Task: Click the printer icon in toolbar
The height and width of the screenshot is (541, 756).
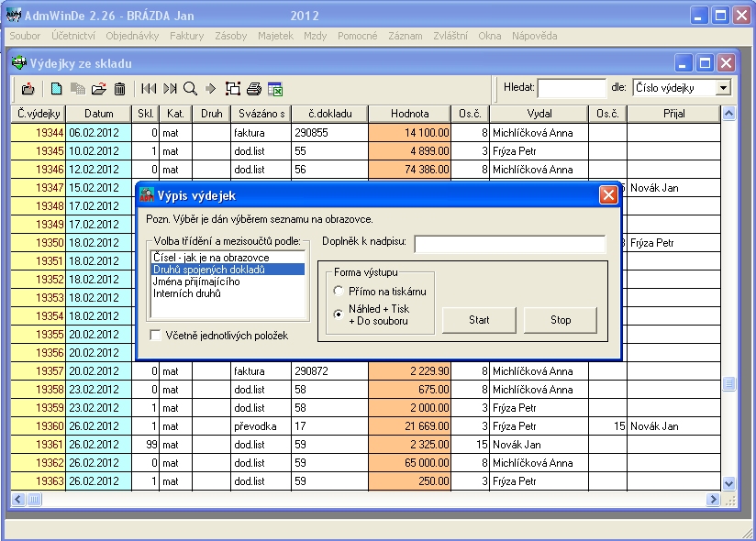Action: coord(253,89)
